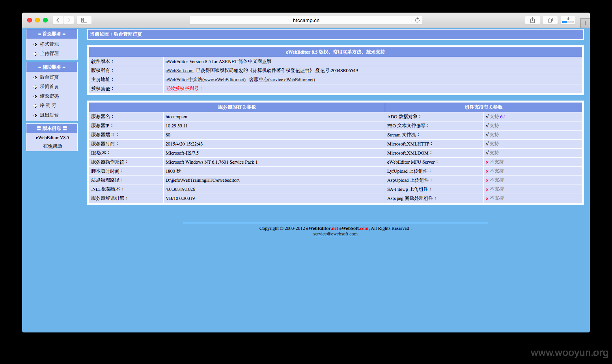Open 上传管理 in sidebar
612x364 pixels.
(x=49, y=54)
